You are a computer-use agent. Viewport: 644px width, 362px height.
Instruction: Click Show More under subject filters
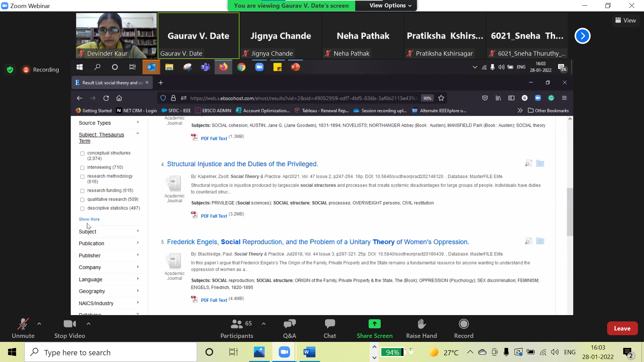point(89,219)
